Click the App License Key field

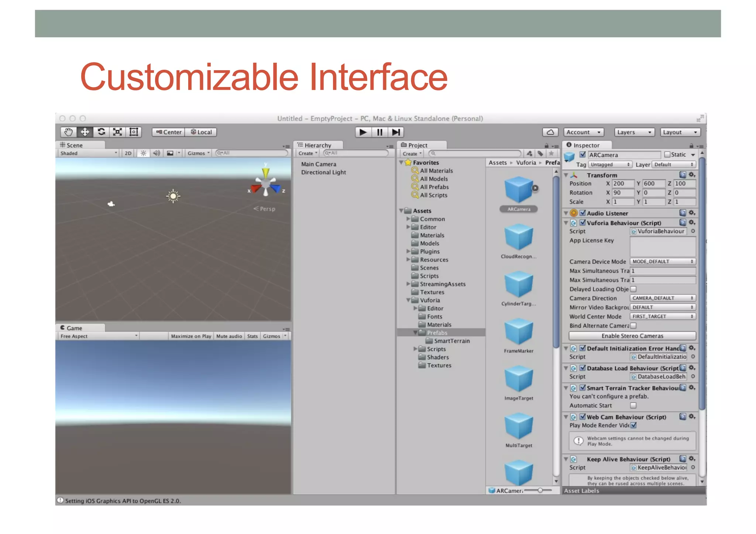pyautogui.click(x=663, y=247)
